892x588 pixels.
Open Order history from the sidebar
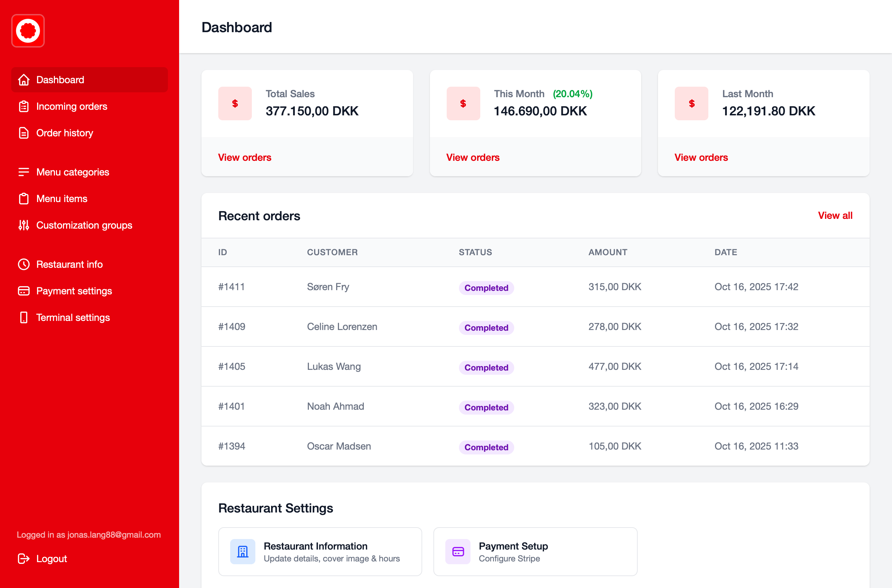65,133
